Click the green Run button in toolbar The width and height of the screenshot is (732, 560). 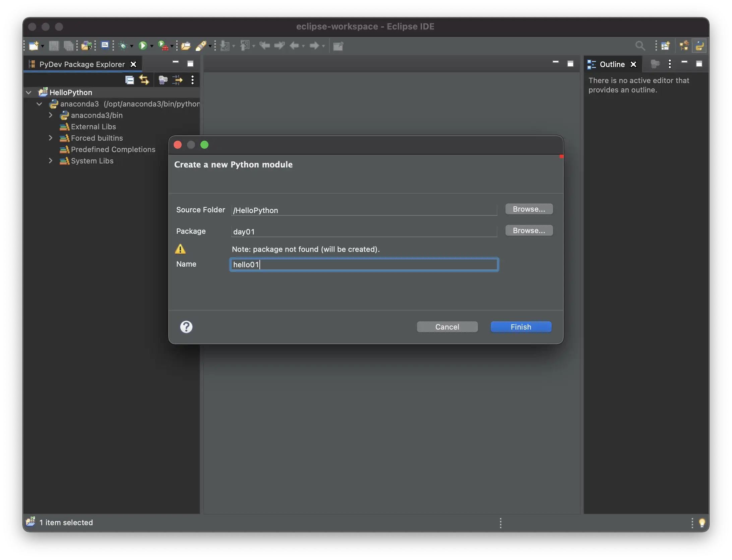143,46
